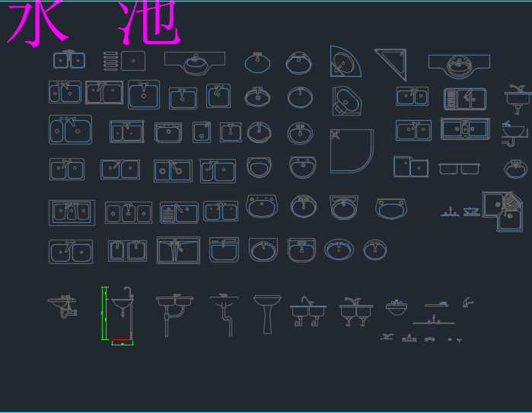
Task: Select the side-view sink with faucet at right edge
Action: (518, 100)
